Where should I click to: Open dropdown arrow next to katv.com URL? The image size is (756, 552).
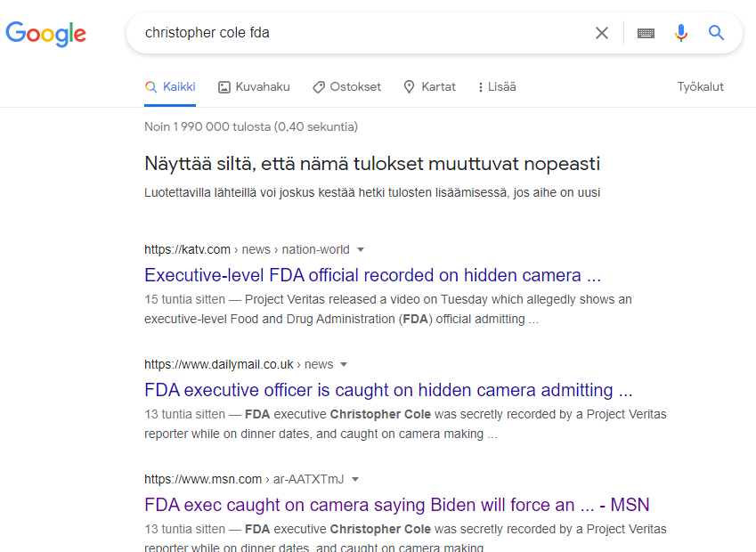(x=360, y=249)
